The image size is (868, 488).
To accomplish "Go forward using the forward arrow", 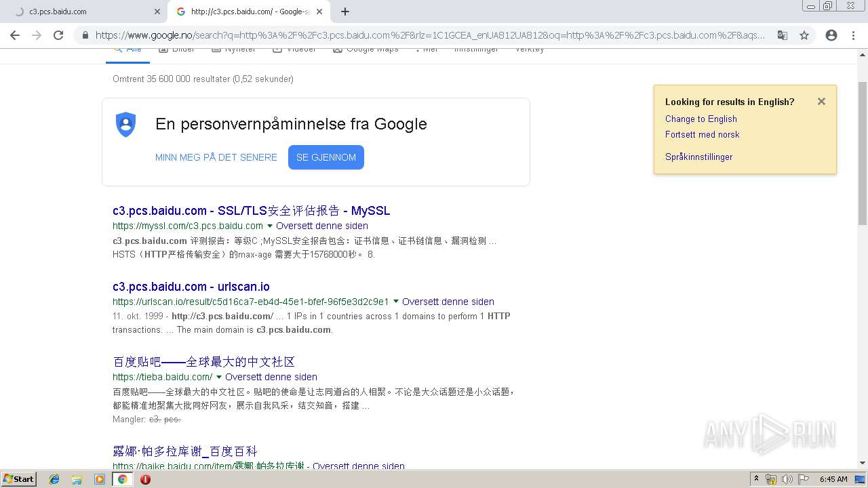I will point(37,35).
